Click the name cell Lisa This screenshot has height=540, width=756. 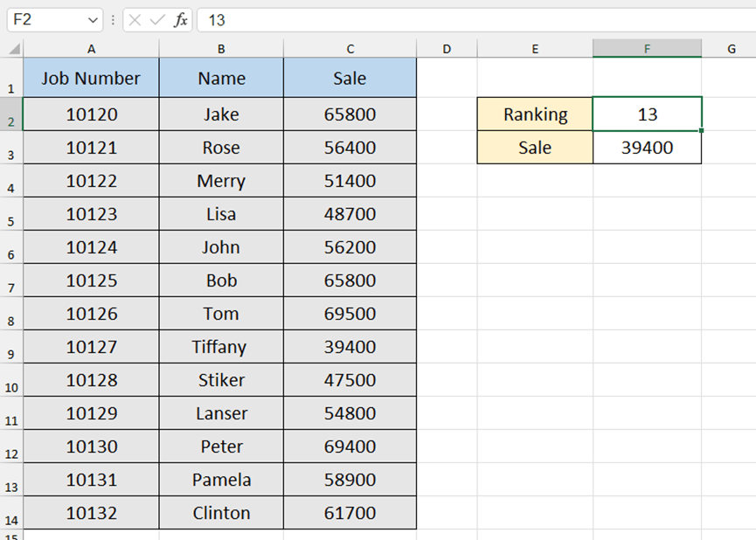click(x=221, y=213)
